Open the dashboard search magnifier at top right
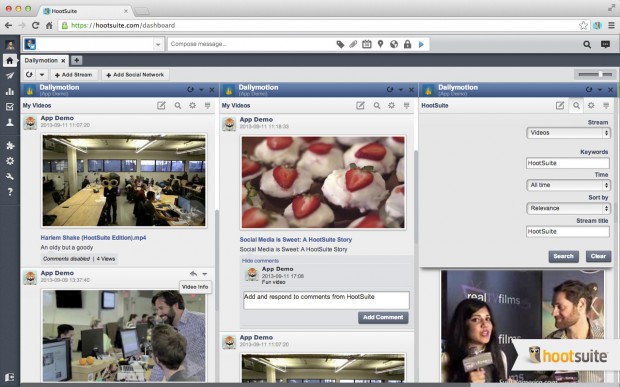This screenshot has width=620, height=387. (x=587, y=44)
